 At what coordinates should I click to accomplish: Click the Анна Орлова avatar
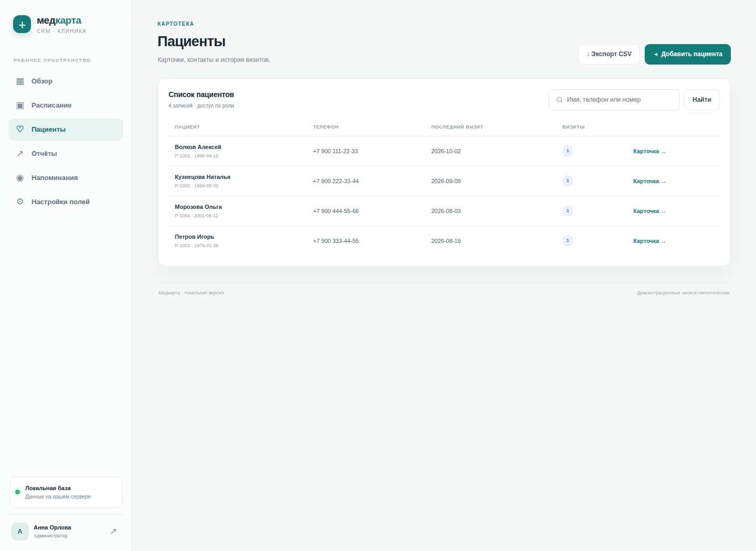pos(20,532)
